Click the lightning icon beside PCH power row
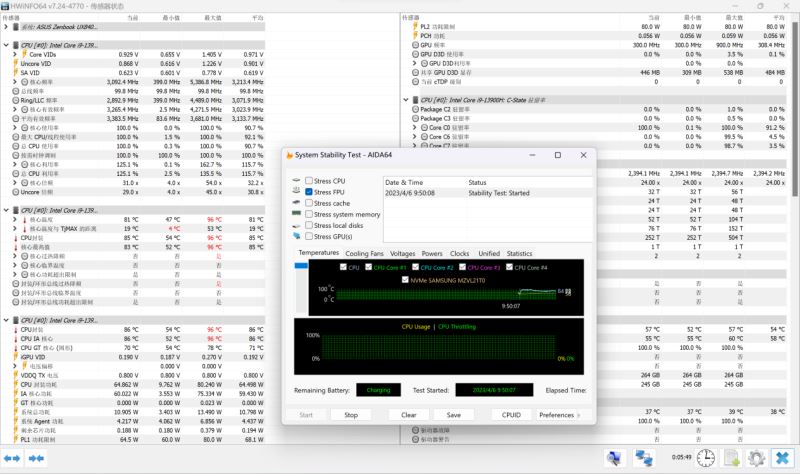The height and width of the screenshot is (474, 800). coord(415,35)
